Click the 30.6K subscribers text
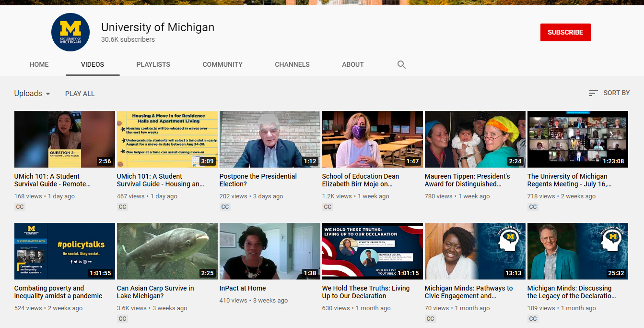This screenshot has height=328, width=644. (128, 40)
